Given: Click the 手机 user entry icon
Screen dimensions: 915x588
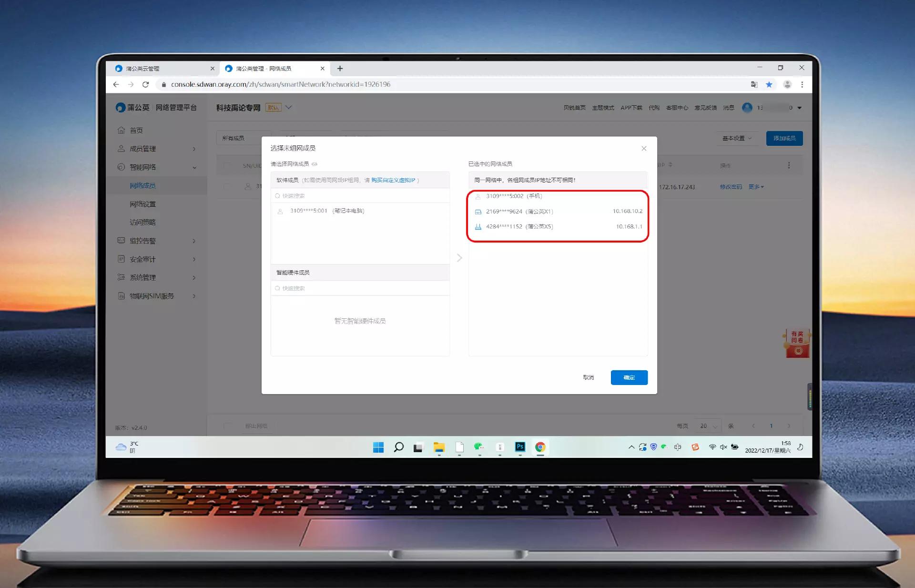Looking at the screenshot, I should point(478,196).
